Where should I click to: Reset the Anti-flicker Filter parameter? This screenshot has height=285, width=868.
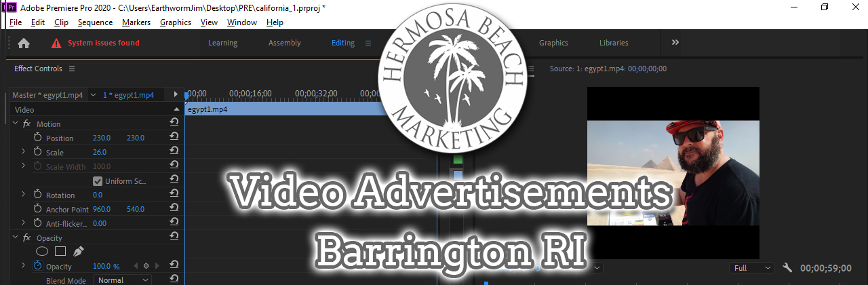point(174,223)
